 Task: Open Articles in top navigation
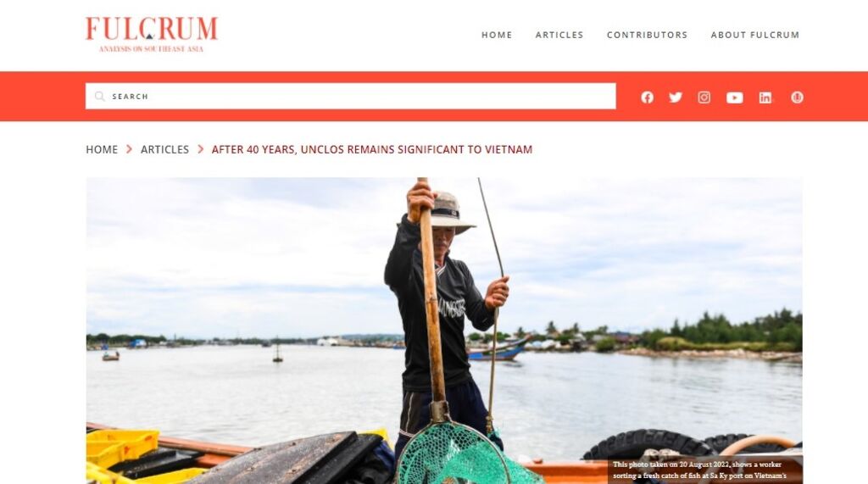(559, 35)
